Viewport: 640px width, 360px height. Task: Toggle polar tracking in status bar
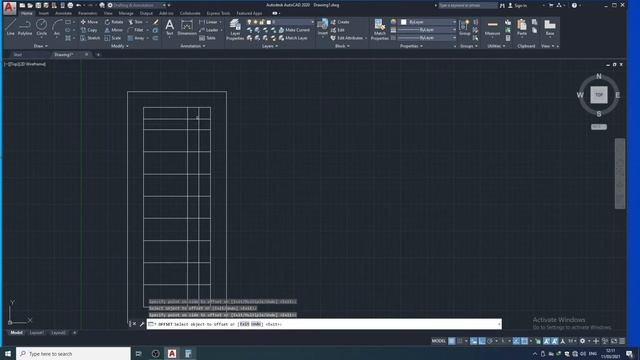tap(490, 341)
